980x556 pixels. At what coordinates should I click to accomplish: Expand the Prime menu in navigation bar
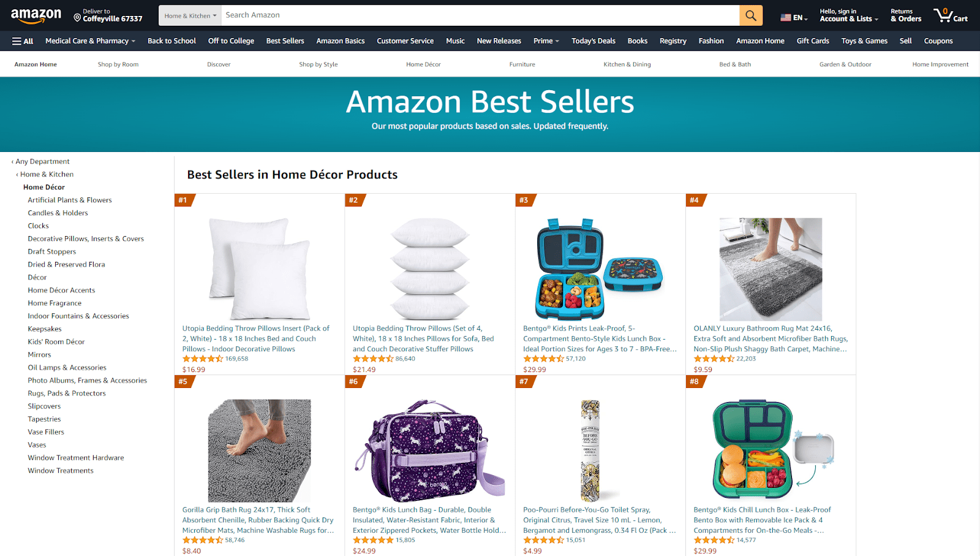pyautogui.click(x=546, y=41)
